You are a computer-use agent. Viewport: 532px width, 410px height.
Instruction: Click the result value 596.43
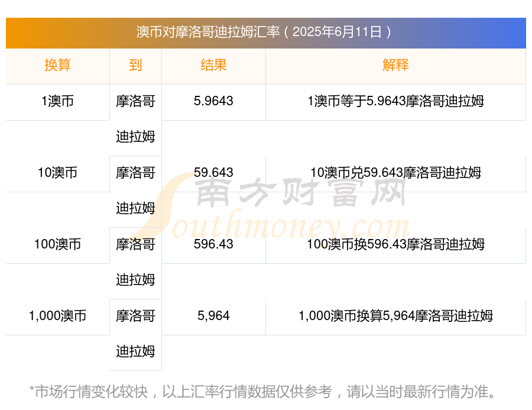(x=213, y=244)
